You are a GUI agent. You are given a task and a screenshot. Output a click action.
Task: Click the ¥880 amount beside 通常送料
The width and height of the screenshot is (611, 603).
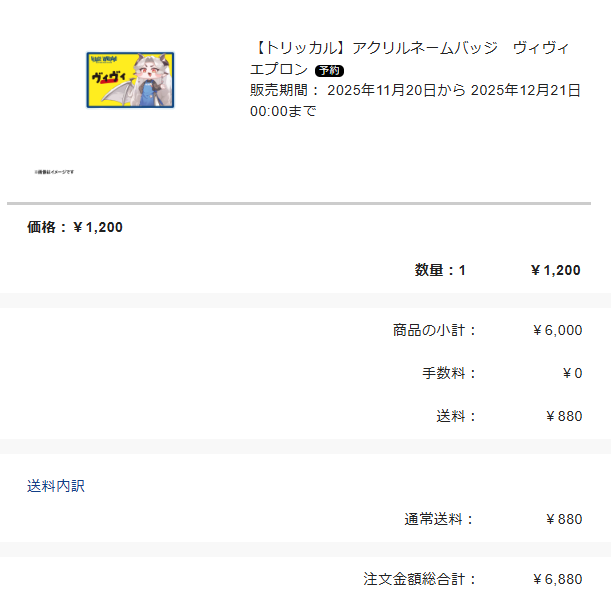point(564,519)
